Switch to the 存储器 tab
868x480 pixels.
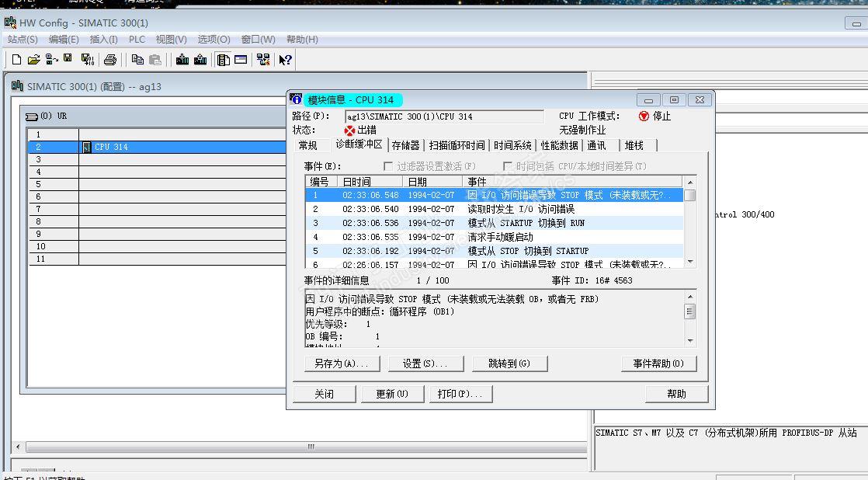point(406,145)
